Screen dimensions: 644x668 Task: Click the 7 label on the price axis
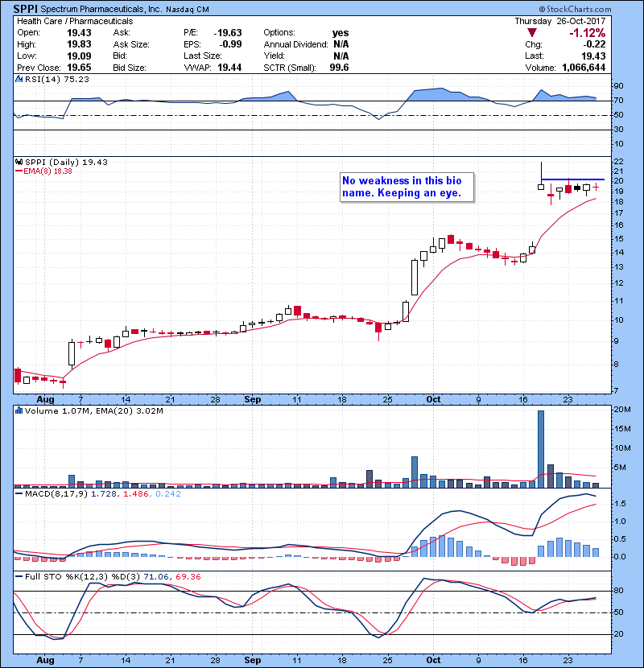617,390
